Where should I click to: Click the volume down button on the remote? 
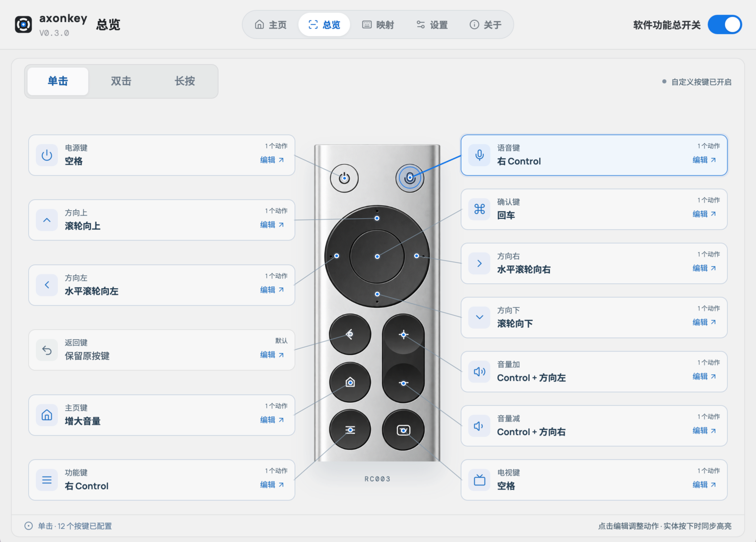[x=403, y=383]
